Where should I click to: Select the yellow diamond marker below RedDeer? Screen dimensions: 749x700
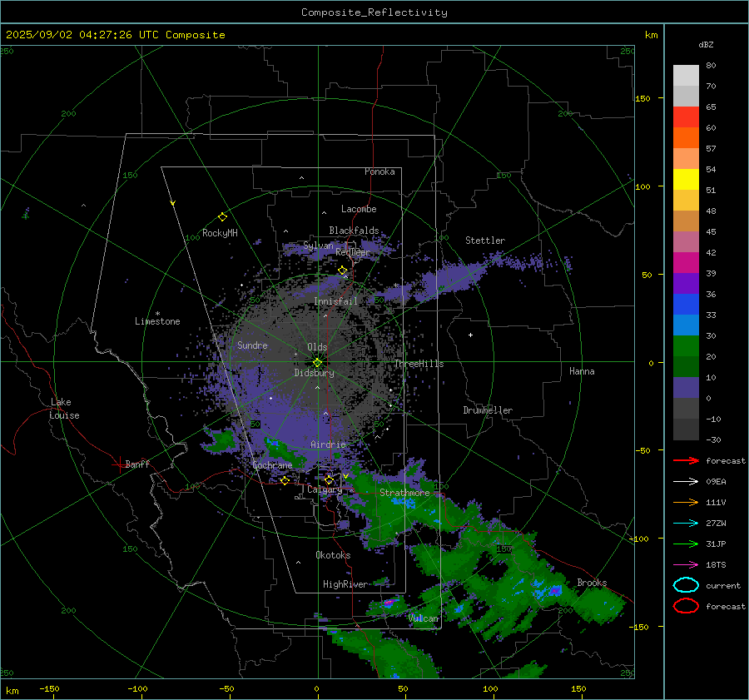pyautogui.click(x=343, y=271)
